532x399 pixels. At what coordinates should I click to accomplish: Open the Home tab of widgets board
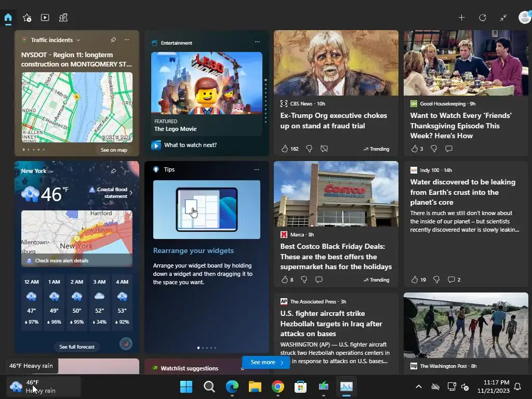pos(8,18)
